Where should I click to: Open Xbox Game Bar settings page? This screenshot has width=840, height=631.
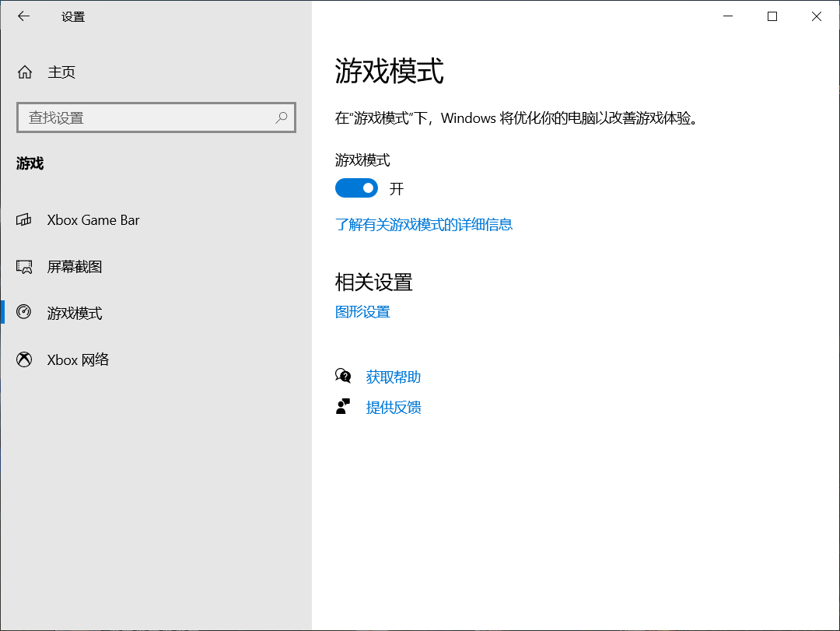coord(93,220)
